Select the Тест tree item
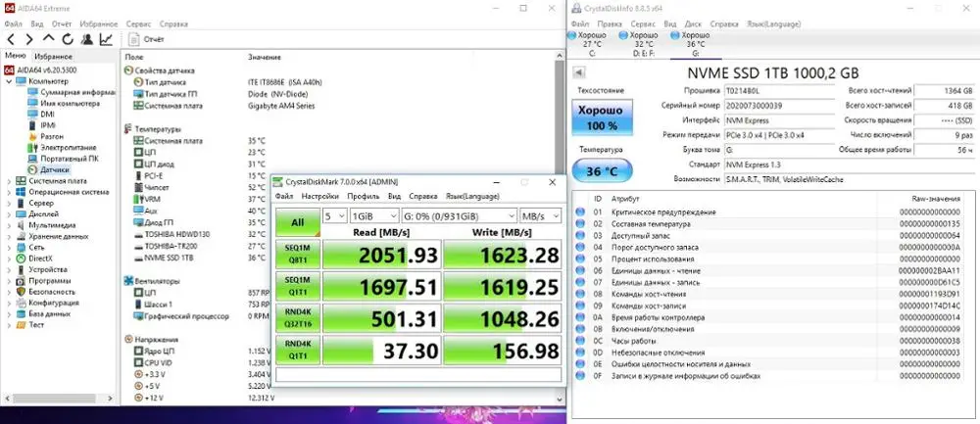The width and height of the screenshot is (980, 424). tap(30, 325)
